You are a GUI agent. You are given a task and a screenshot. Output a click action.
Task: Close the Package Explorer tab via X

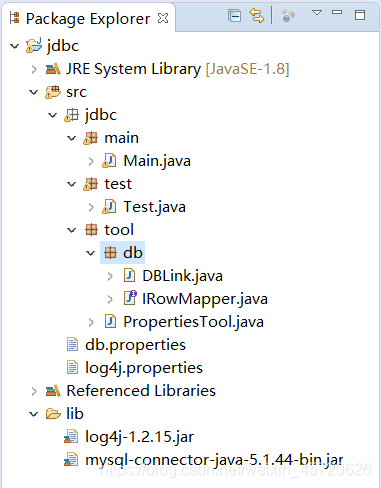163,18
